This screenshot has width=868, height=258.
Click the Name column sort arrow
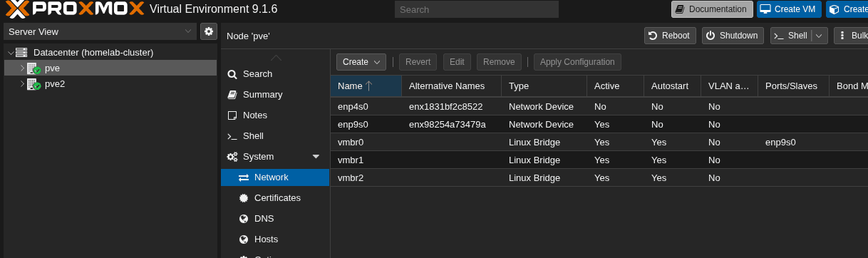point(368,86)
